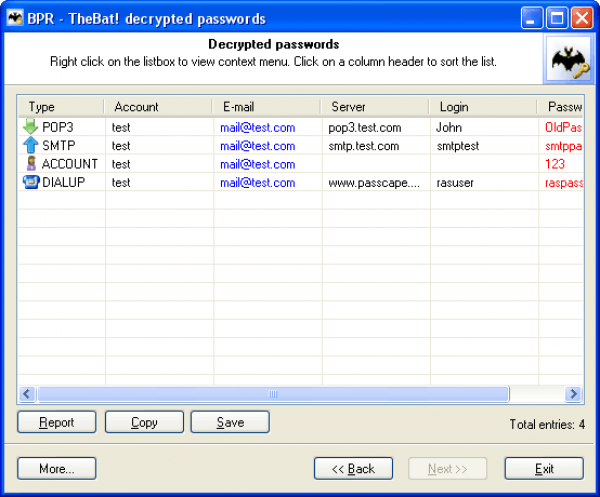Click the red OldPas password cell
The height and width of the screenshot is (497, 600).
coord(563,127)
